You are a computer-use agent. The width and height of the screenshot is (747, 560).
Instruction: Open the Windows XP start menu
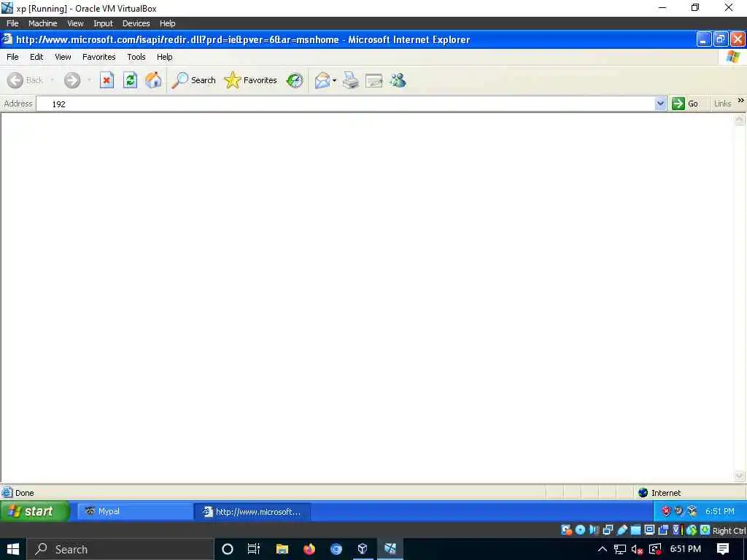(x=34, y=511)
